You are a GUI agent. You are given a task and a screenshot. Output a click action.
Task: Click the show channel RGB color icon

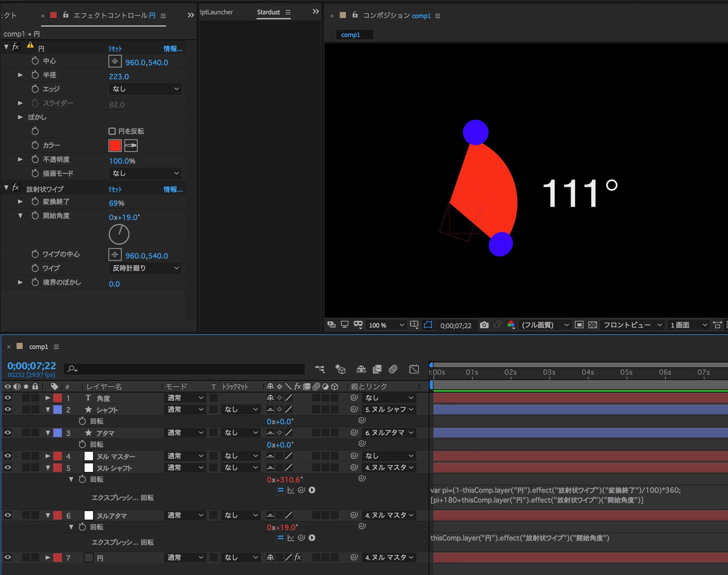[x=511, y=325]
